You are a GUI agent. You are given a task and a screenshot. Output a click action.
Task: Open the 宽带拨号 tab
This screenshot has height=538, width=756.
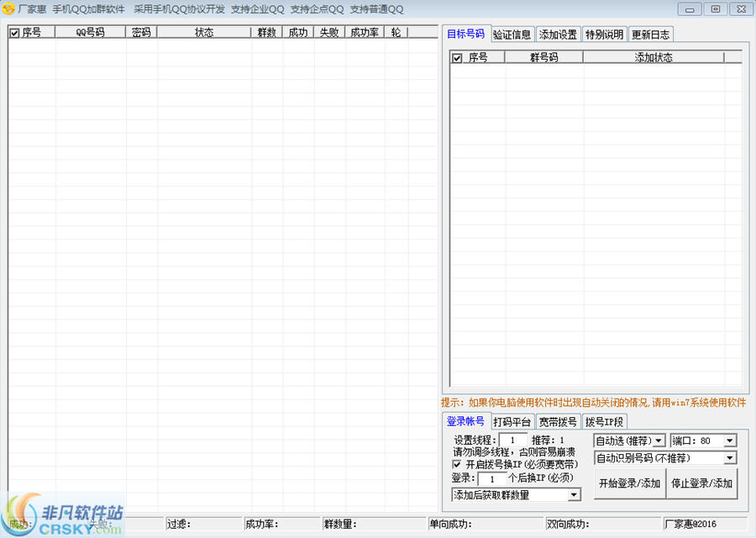(x=559, y=421)
